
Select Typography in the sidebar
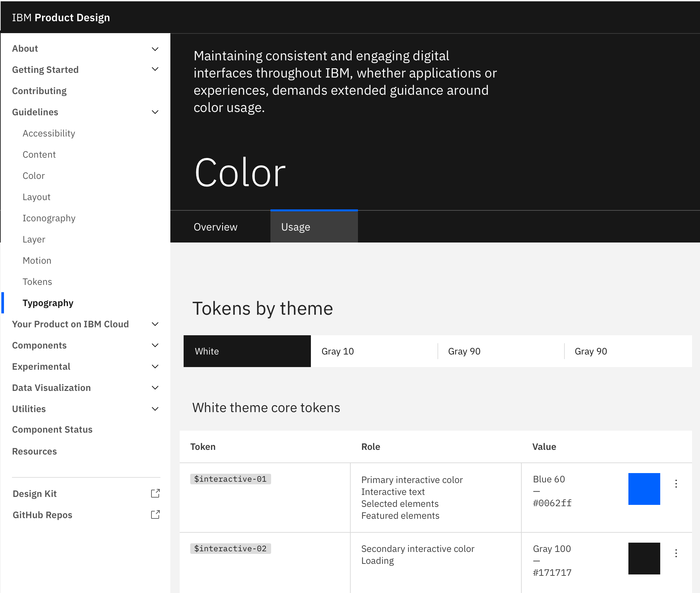point(48,302)
